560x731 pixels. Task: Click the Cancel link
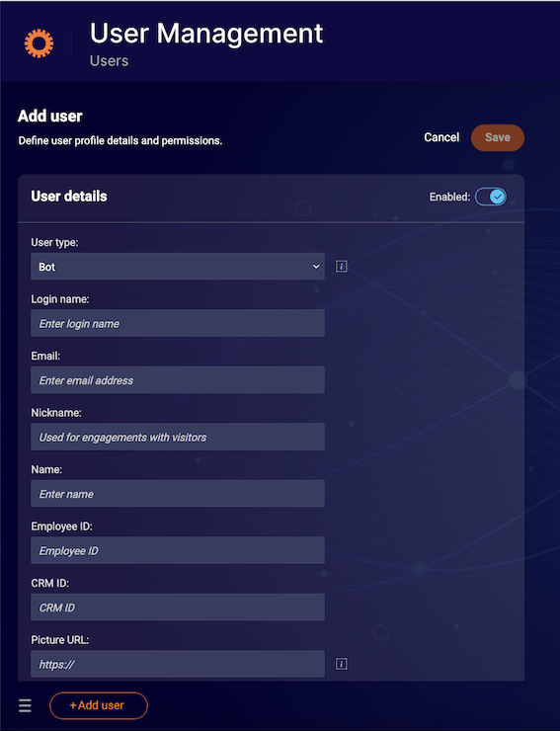tap(441, 137)
